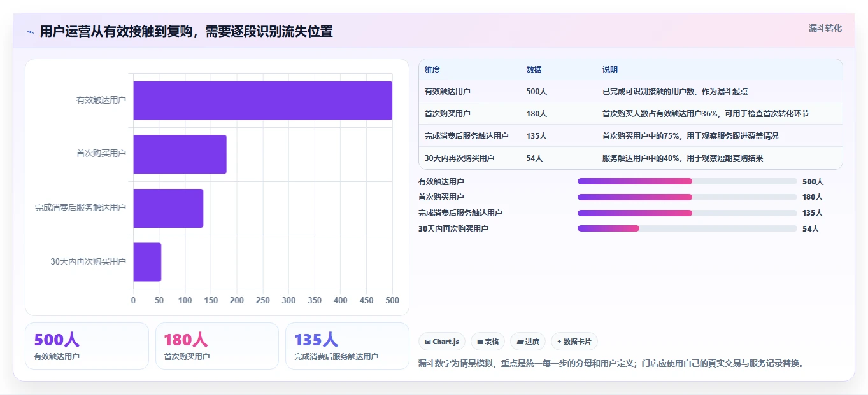The height and width of the screenshot is (395, 868).
Task: Click the 维度 table column header
Action: coord(432,70)
